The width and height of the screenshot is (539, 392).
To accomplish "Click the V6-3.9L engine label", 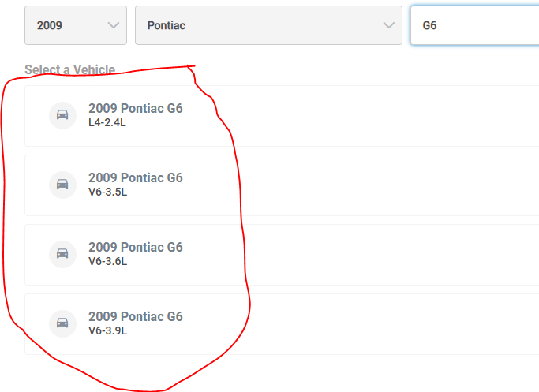I will point(107,330).
